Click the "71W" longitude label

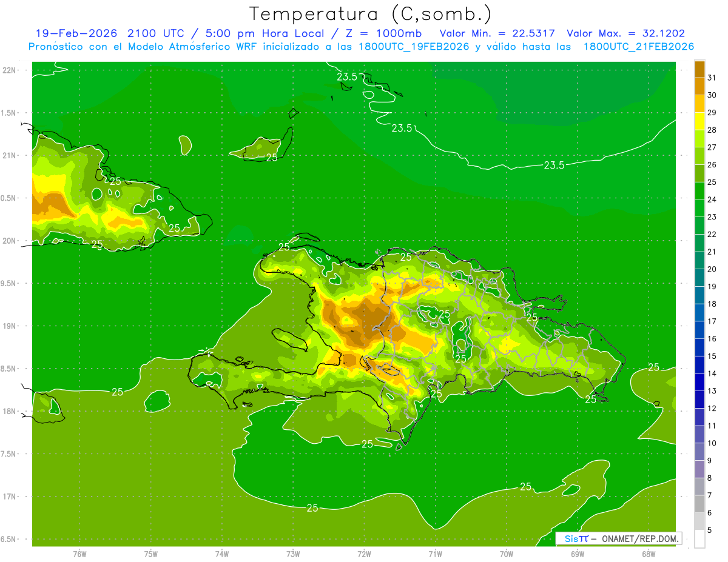(x=435, y=553)
